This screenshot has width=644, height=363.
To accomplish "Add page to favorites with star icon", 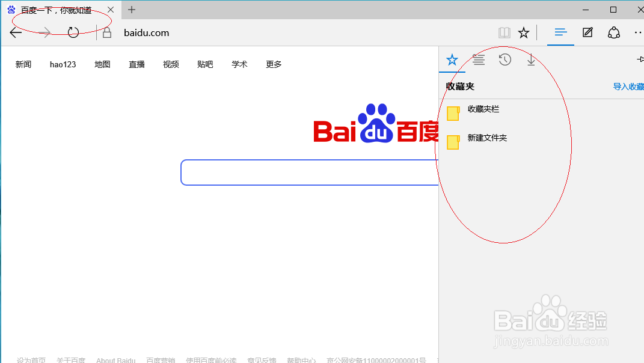I will 524,32.
